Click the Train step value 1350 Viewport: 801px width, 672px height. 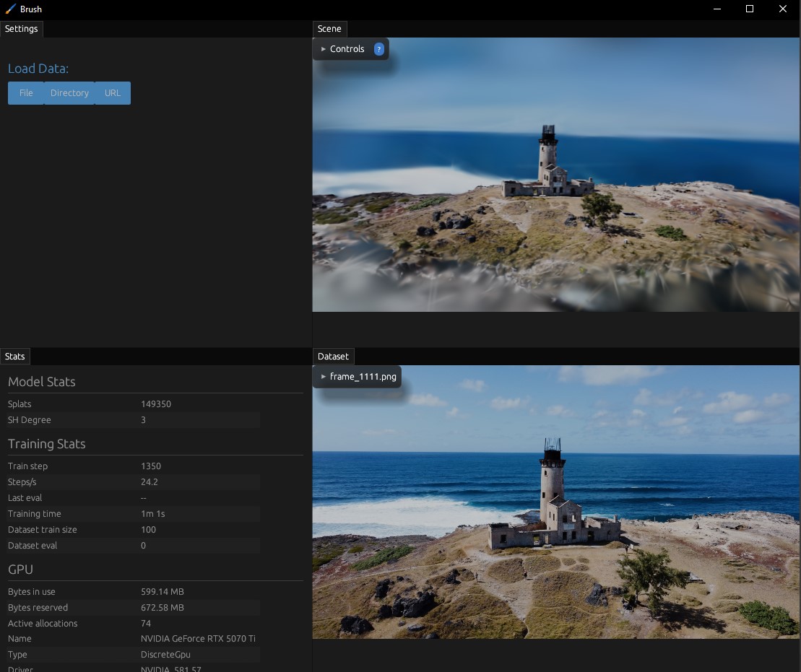[x=151, y=466]
